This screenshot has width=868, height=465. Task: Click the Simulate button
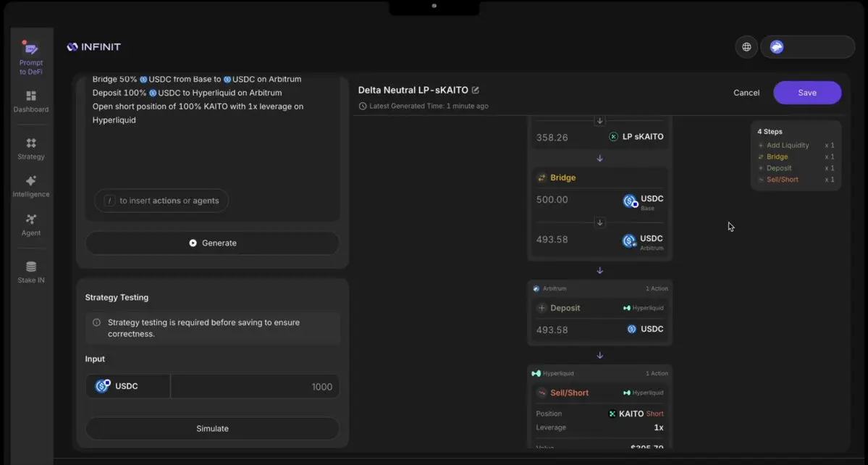click(212, 429)
